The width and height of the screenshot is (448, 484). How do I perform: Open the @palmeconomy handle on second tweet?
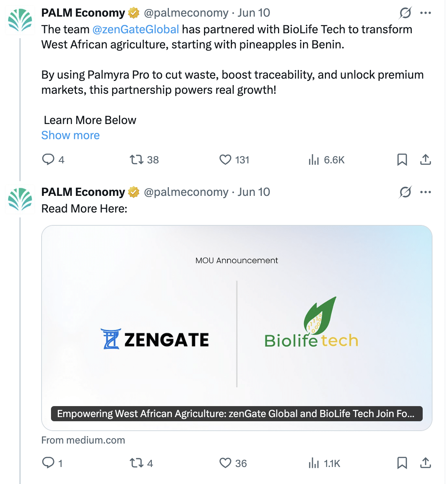(x=186, y=192)
